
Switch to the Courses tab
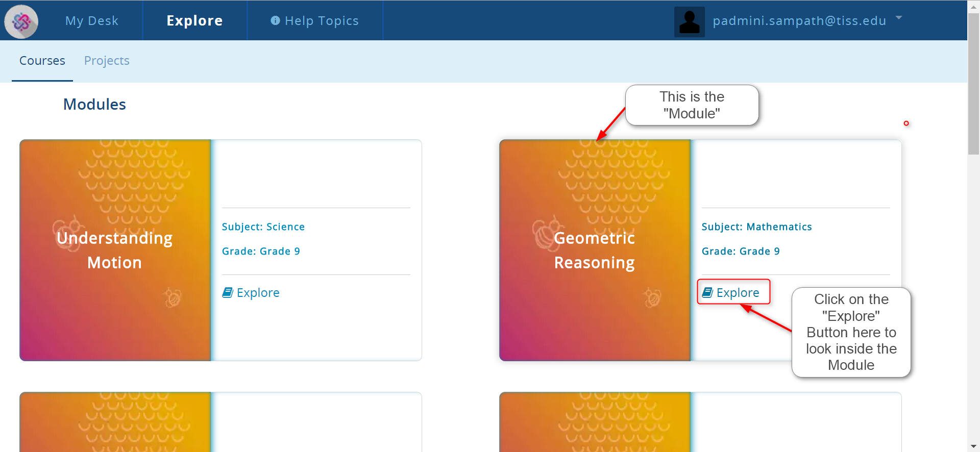[42, 61]
